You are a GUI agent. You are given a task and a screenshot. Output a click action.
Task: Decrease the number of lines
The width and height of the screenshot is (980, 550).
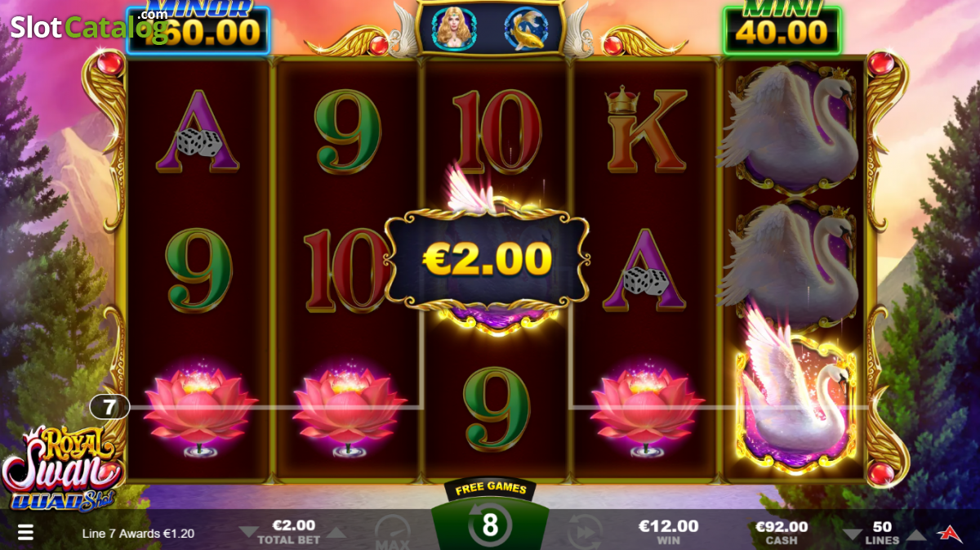(x=852, y=534)
